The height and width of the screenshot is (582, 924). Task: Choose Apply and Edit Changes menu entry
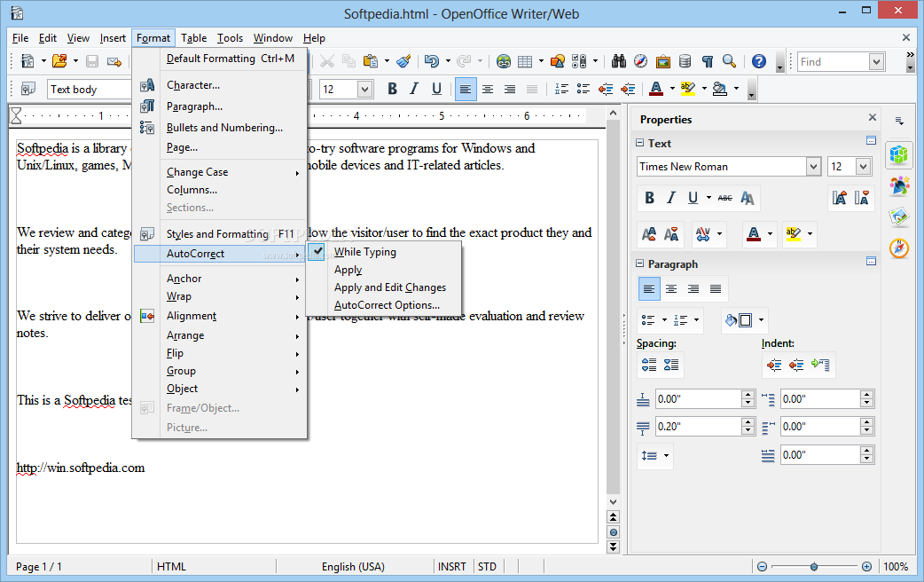coord(386,287)
